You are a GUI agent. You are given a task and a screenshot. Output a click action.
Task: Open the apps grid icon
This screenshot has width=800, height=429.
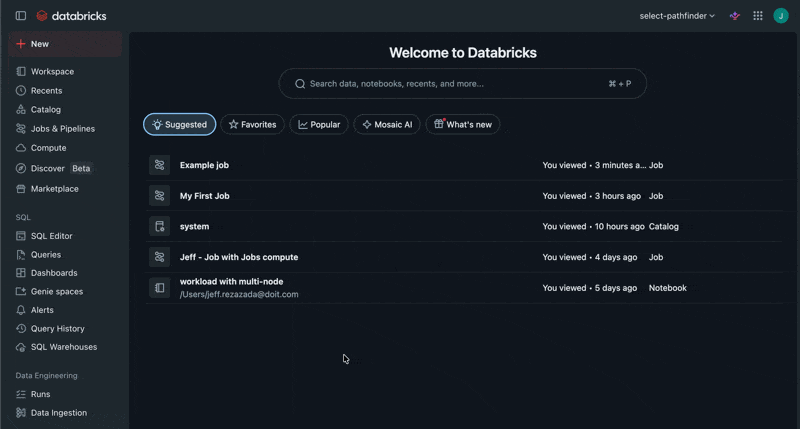pyautogui.click(x=758, y=16)
